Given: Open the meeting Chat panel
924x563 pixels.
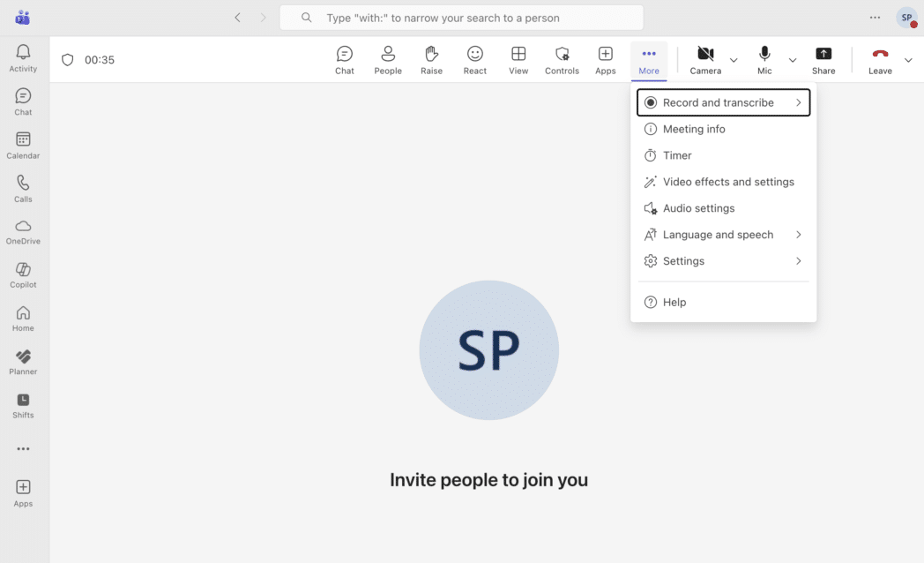Looking at the screenshot, I should [345, 60].
